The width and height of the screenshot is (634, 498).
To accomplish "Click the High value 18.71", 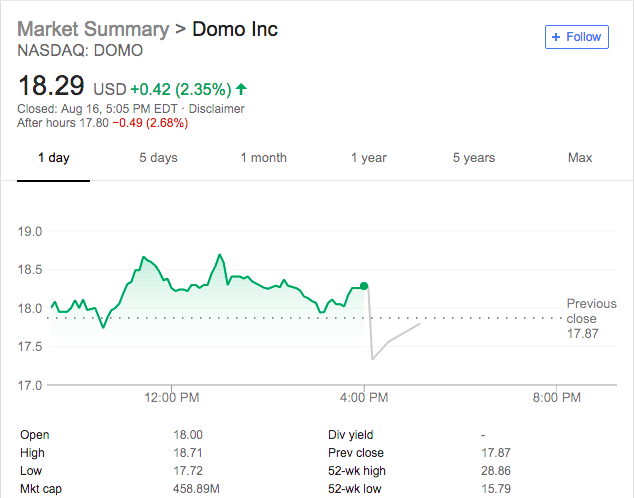I will click(188, 453).
